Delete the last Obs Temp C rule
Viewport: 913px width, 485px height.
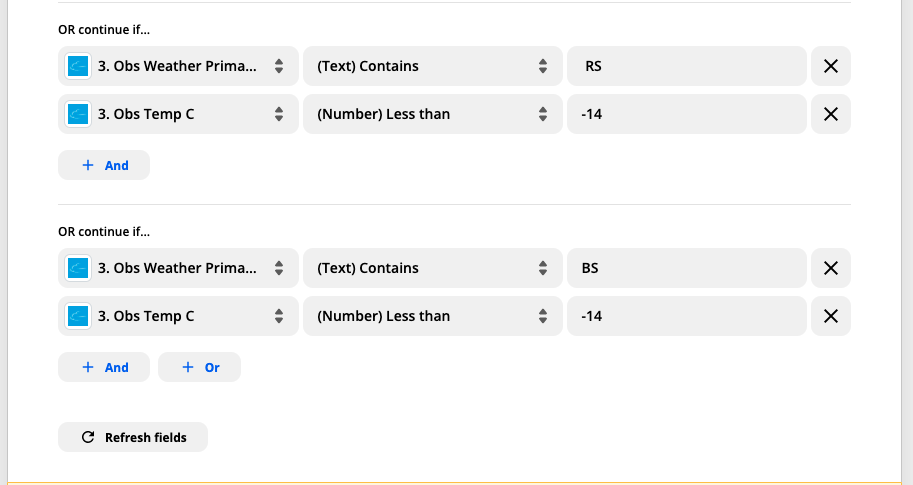click(830, 316)
